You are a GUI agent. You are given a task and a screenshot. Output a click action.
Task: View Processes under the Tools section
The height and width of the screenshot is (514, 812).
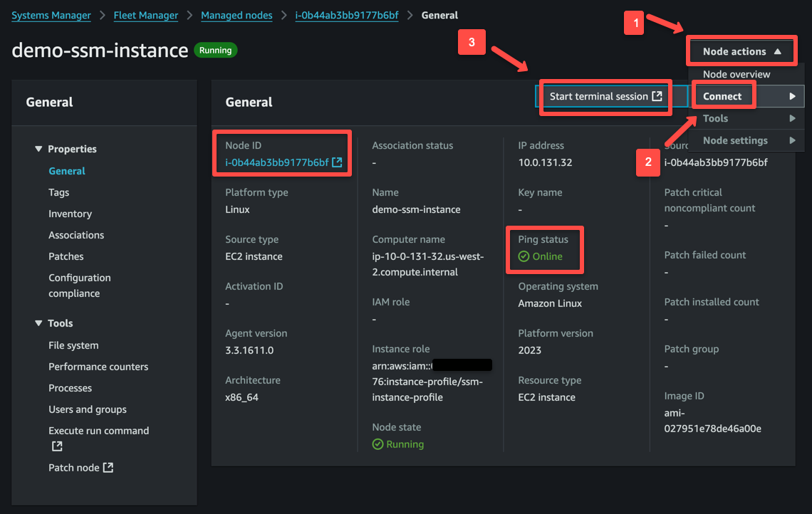70,388
